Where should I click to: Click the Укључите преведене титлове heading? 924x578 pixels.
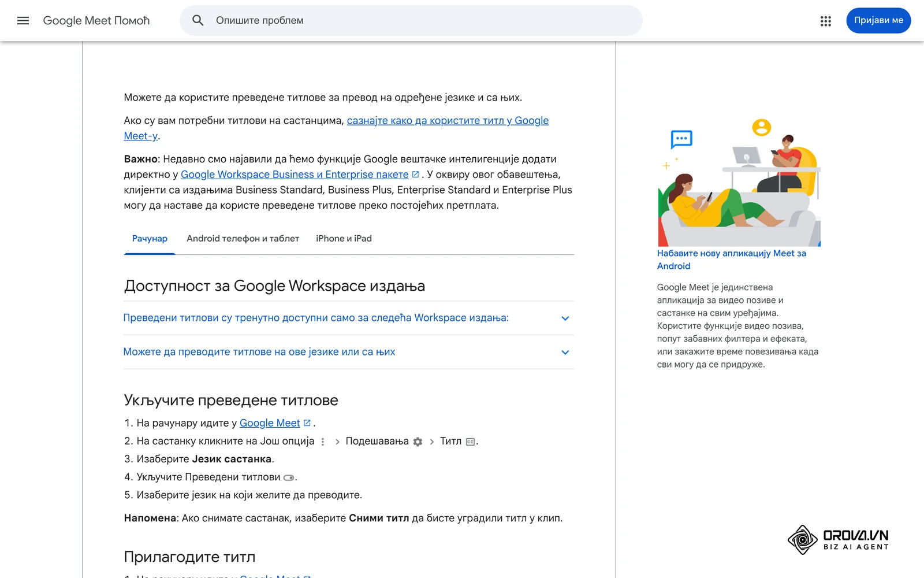[231, 401]
